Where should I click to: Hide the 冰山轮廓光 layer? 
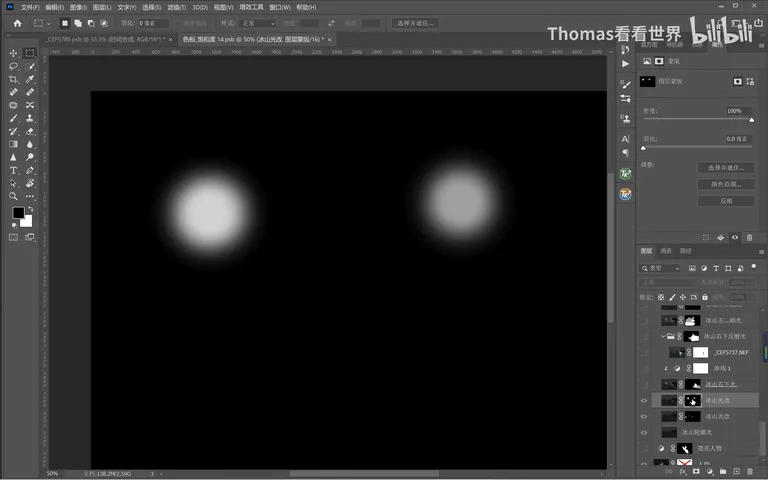click(644, 432)
